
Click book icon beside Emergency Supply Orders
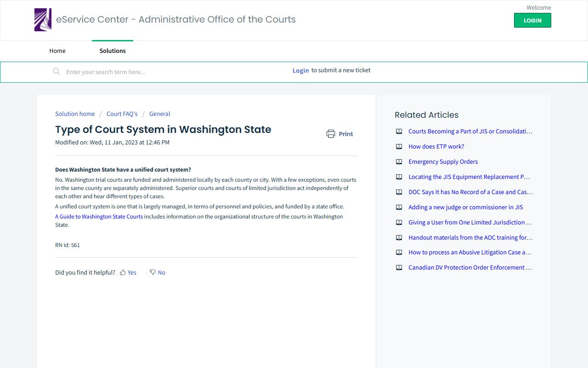pyautogui.click(x=399, y=162)
